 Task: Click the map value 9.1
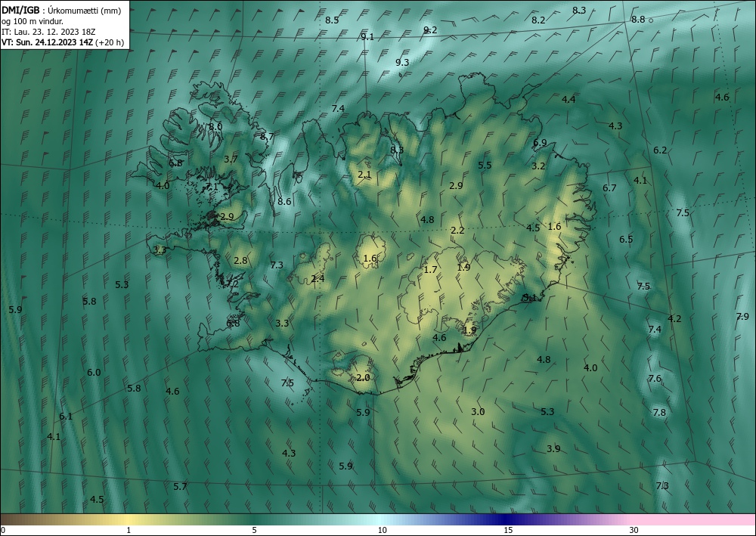click(367, 37)
